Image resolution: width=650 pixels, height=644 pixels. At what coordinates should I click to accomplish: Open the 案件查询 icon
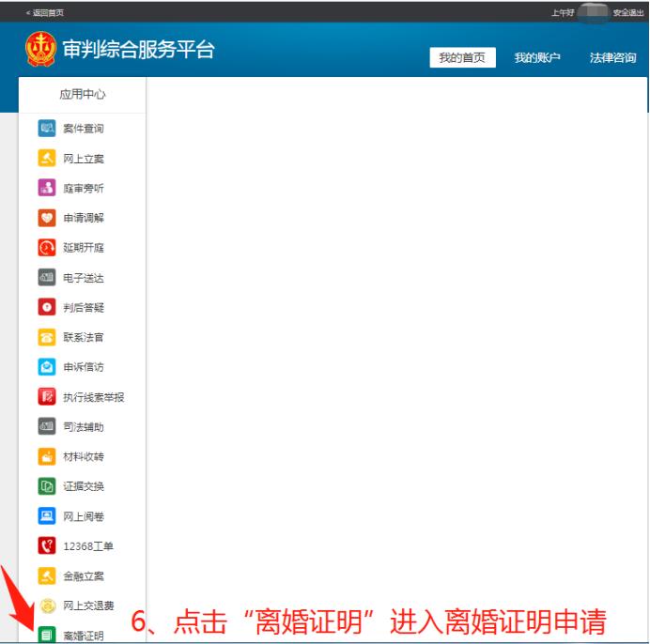[47, 128]
